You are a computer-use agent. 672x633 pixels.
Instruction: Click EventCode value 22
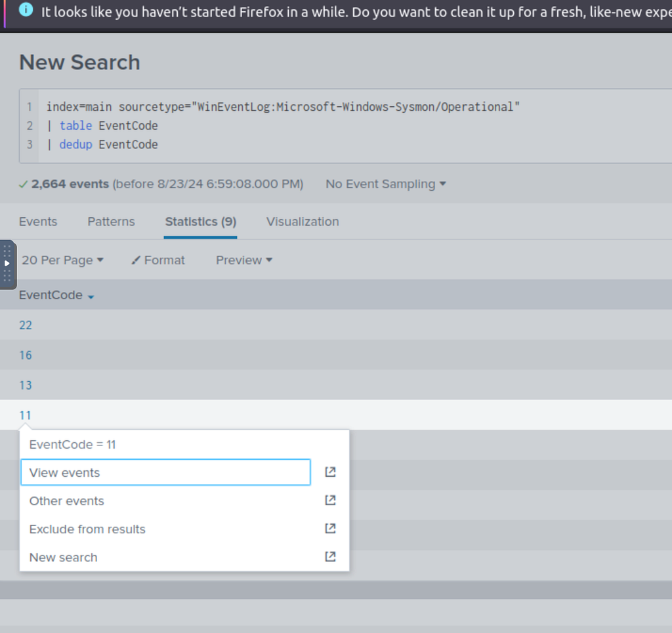26,325
